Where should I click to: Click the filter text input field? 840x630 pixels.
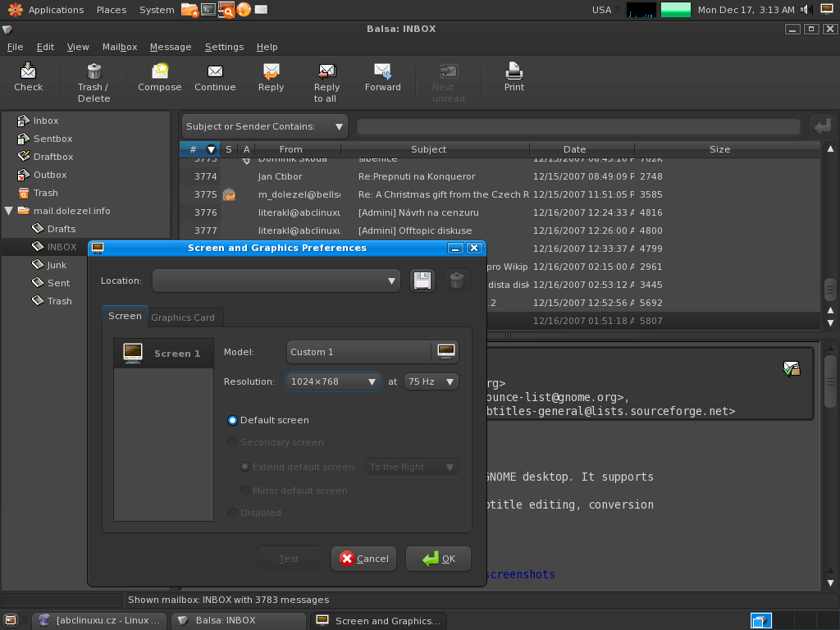click(x=578, y=126)
